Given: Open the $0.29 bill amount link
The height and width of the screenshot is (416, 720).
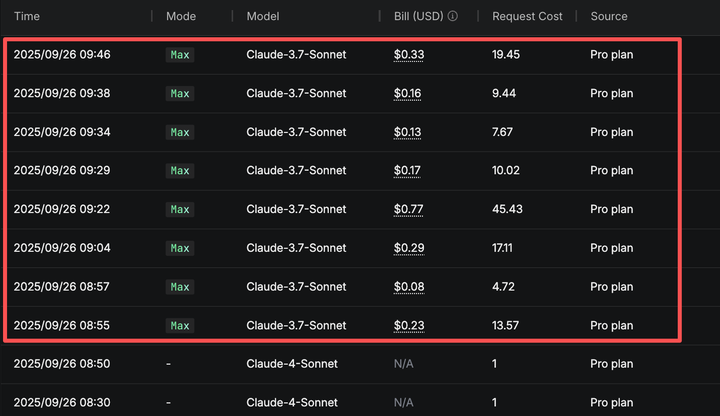Looking at the screenshot, I should [x=407, y=248].
